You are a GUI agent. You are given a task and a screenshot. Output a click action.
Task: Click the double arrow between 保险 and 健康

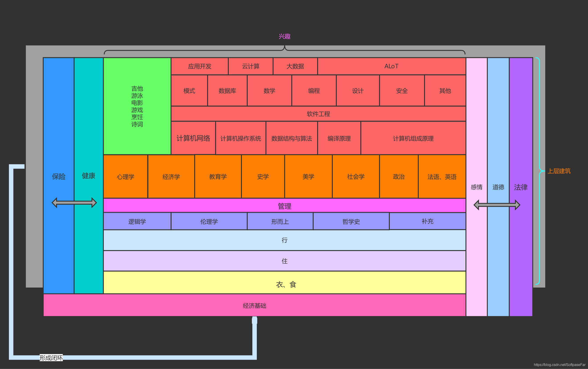74,202
